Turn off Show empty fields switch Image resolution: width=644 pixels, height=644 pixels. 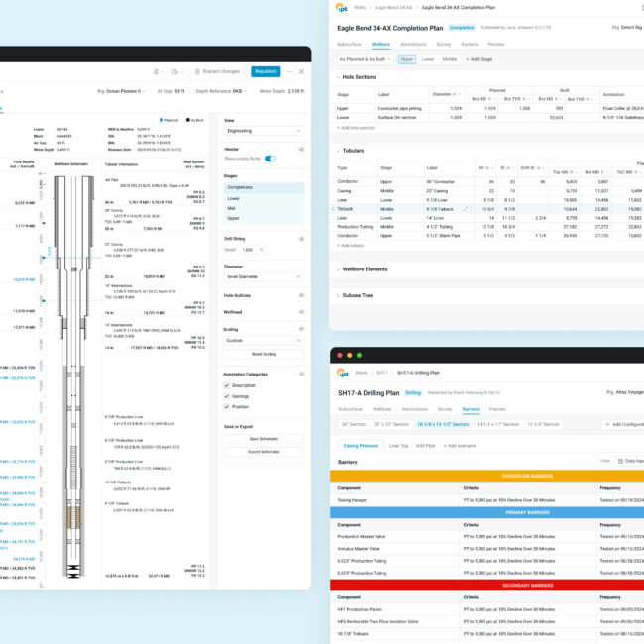click(269, 159)
